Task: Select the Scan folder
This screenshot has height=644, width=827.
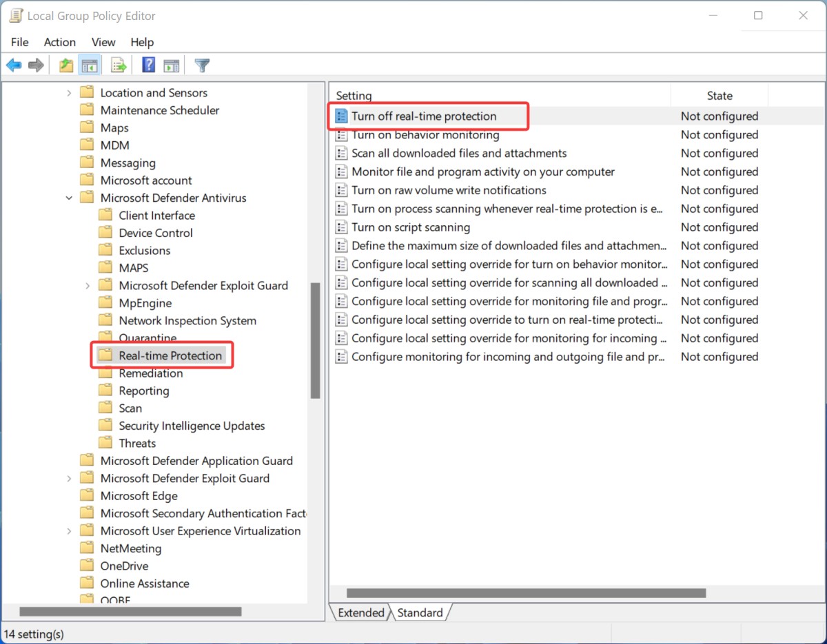Action: [130, 408]
